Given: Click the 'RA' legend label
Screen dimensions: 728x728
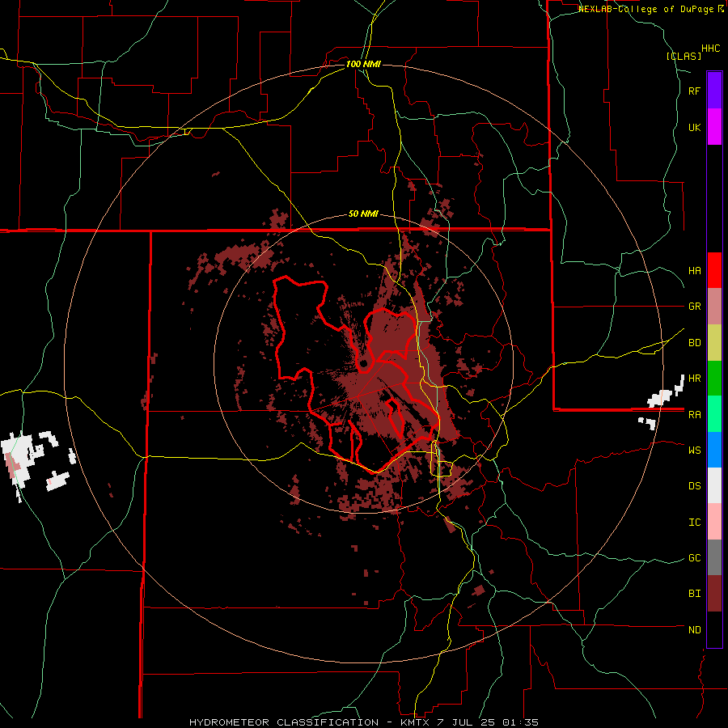Looking at the screenshot, I should tap(695, 415).
